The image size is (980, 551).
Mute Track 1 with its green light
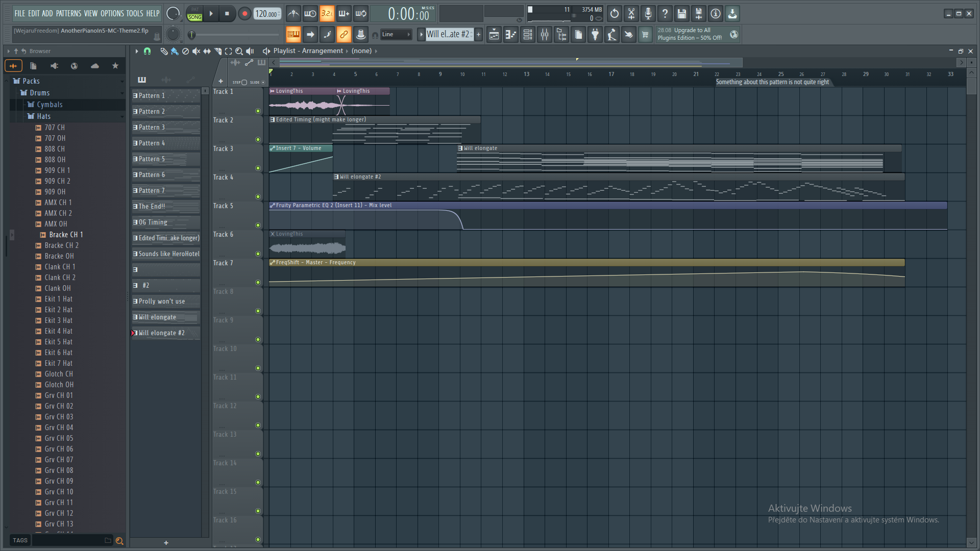point(258,111)
